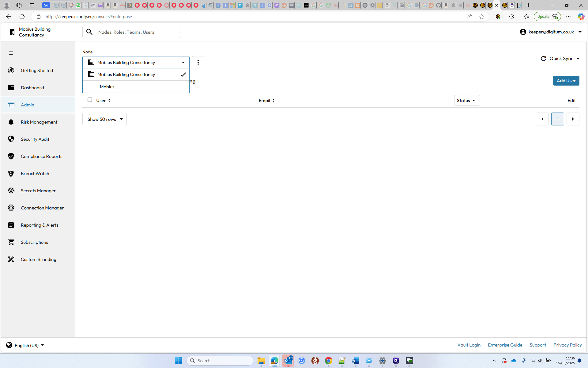Open the browser Extensions puzzle icon

pyautogui.click(x=511, y=17)
